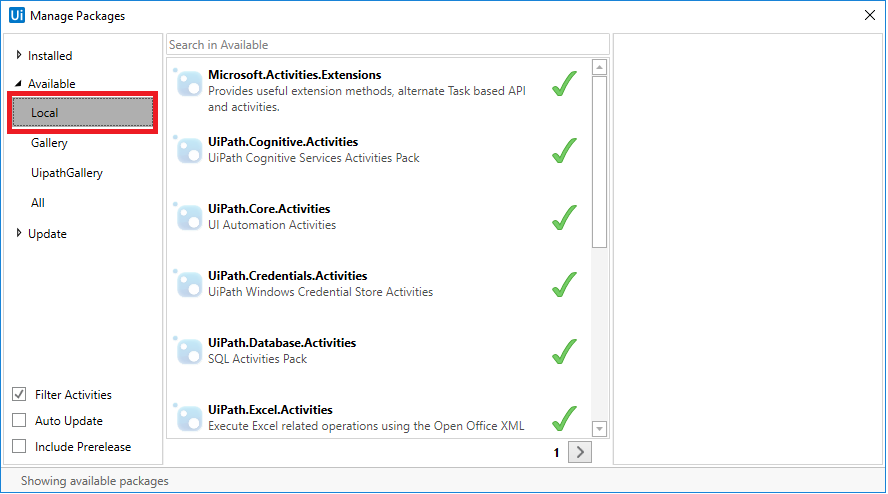Viewport: 888px width, 494px height.
Task: Disable the Filter Activities checkbox
Action: [x=19, y=395]
